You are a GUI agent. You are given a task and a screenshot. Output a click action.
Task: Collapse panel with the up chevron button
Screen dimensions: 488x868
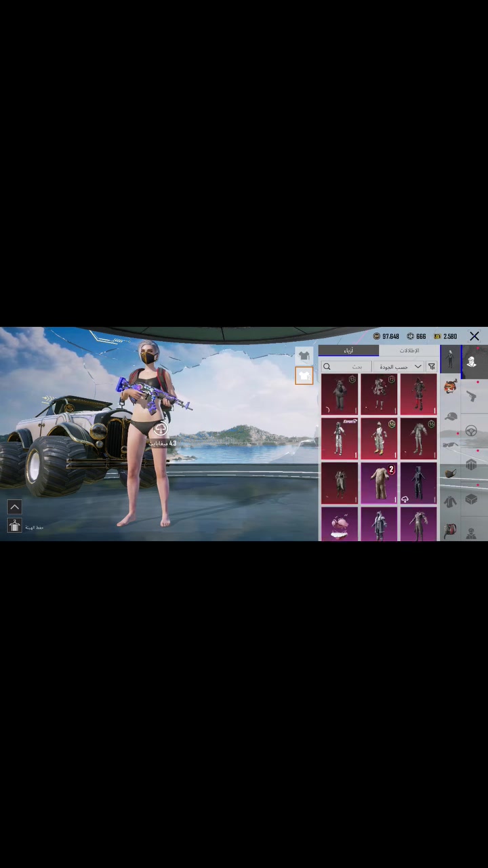[x=14, y=507]
